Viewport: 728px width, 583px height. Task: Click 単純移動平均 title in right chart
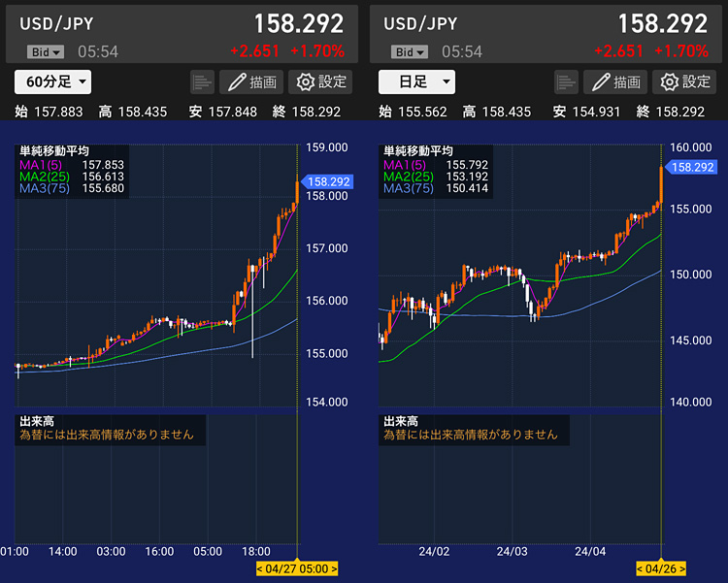417,151
